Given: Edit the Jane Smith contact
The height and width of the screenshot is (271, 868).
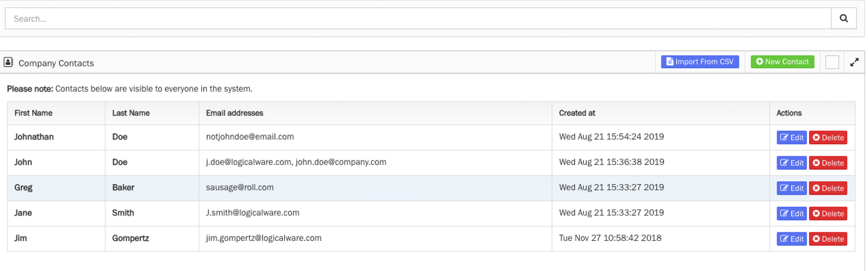Looking at the screenshot, I should [791, 214].
